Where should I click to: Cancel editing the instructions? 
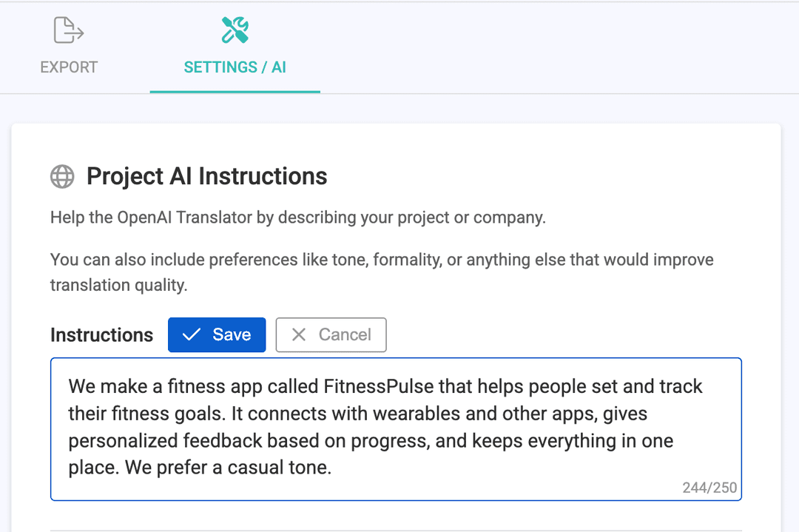click(x=331, y=334)
